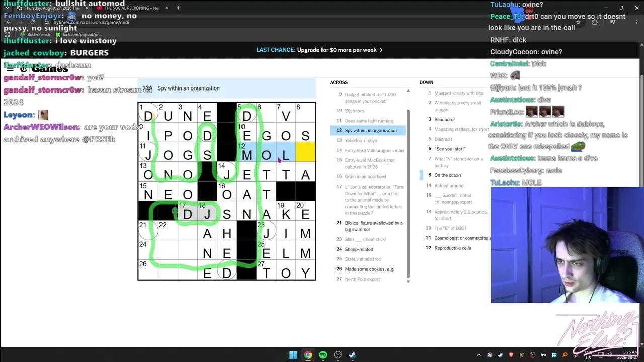Select clue 7 Down What "V" stands for
The height and width of the screenshot is (362, 644).
pos(455,162)
